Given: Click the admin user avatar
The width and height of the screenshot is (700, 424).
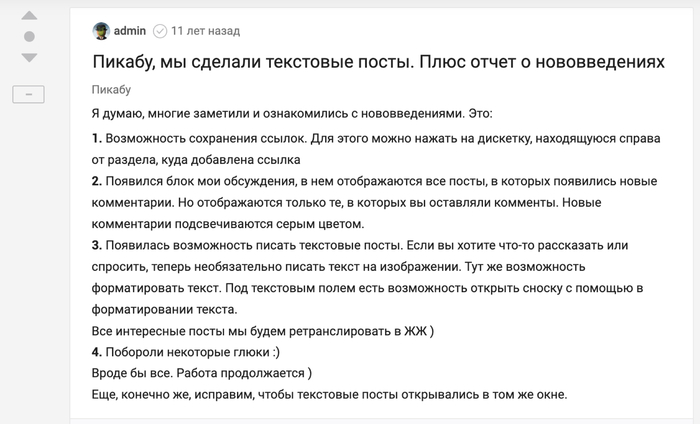Looking at the screenshot, I should (101, 31).
